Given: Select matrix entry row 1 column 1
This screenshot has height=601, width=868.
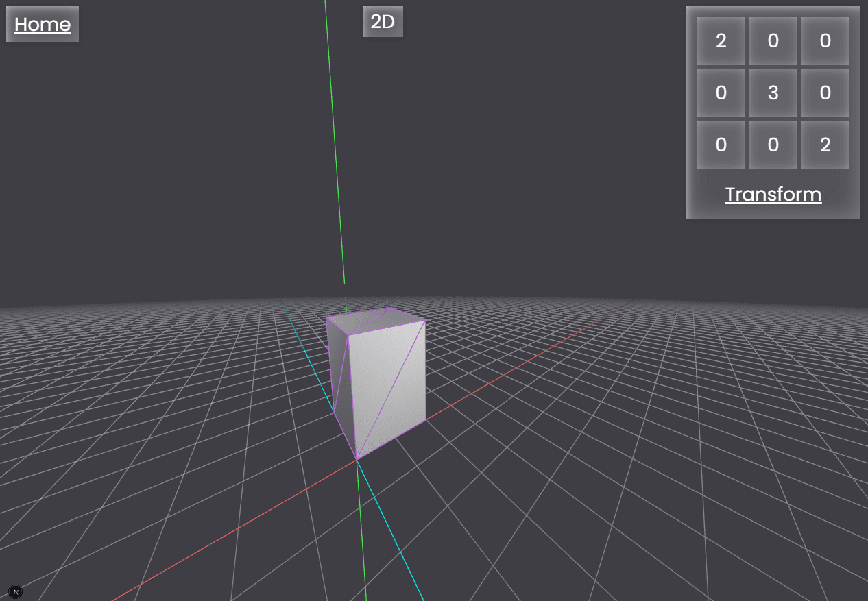Looking at the screenshot, I should coord(721,41).
